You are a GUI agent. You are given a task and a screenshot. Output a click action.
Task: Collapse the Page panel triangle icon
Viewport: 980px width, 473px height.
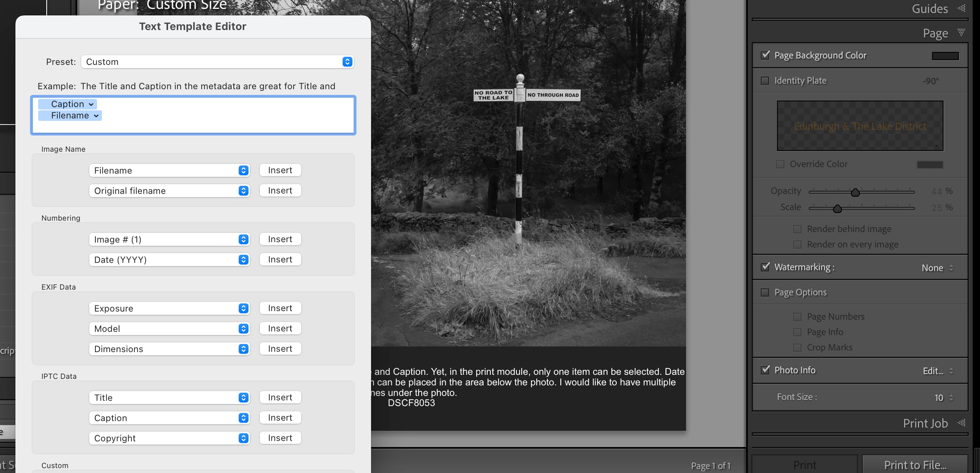coord(961,32)
